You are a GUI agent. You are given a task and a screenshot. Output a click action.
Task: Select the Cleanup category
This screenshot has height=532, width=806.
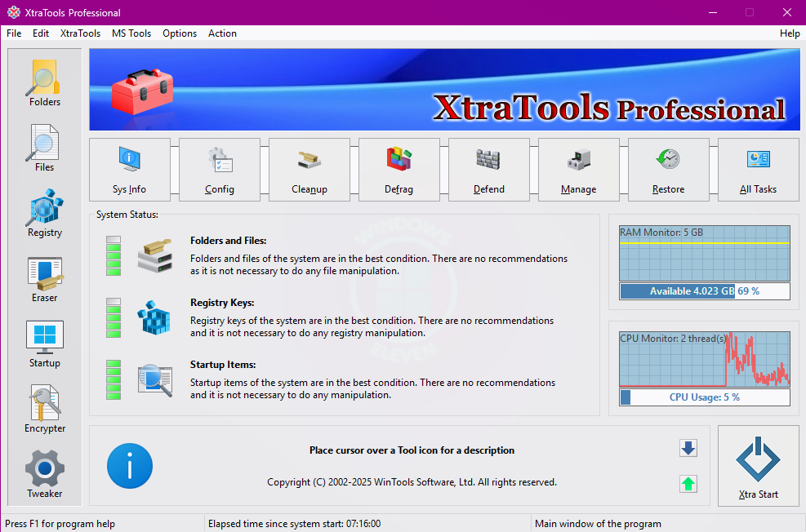(x=309, y=170)
